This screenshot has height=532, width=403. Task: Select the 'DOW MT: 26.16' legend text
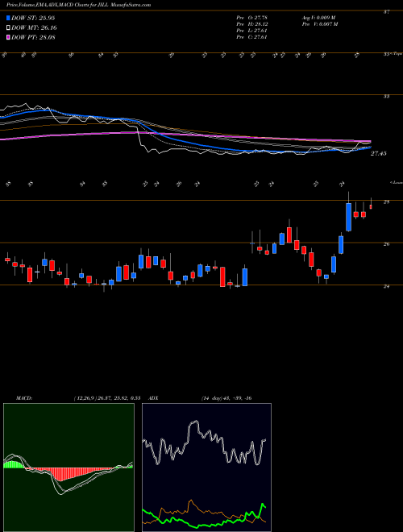[34, 28]
